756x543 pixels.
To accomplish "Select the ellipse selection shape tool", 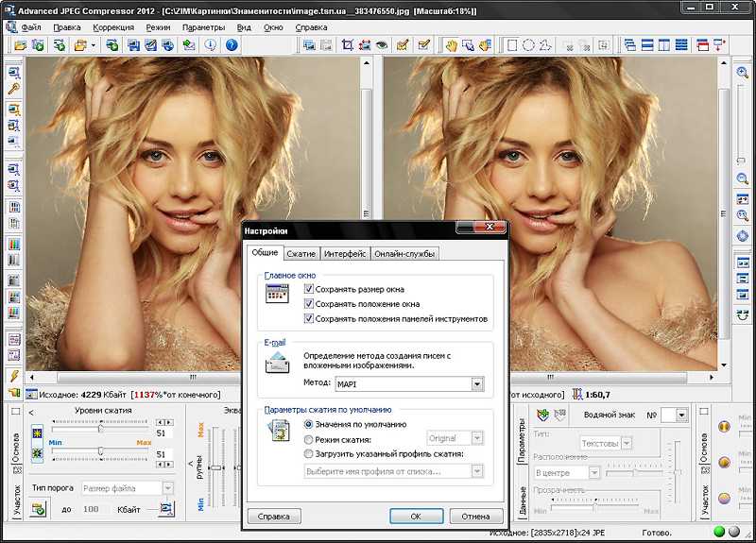I will [528, 45].
